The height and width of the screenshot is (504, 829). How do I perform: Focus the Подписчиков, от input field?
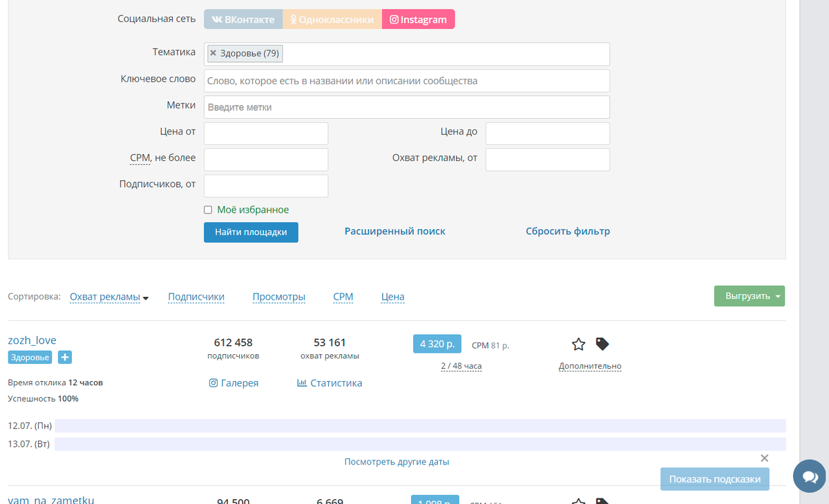(266, 186)
